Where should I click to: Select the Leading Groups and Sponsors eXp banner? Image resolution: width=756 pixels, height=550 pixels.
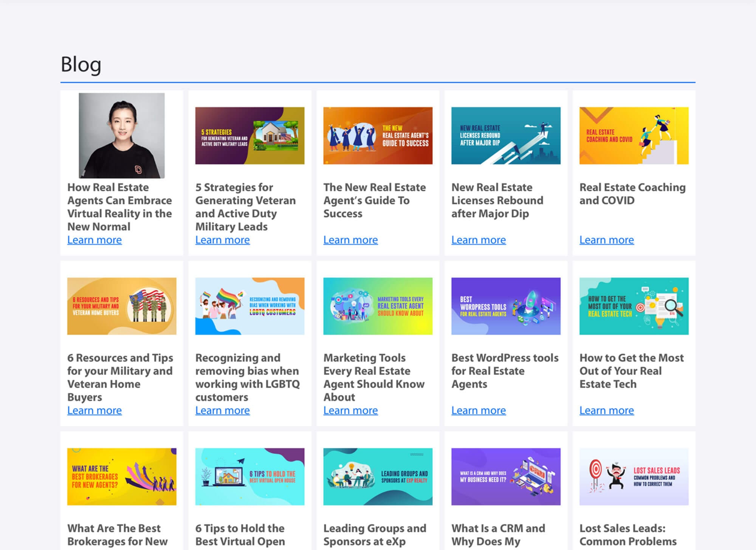(378, 477)
